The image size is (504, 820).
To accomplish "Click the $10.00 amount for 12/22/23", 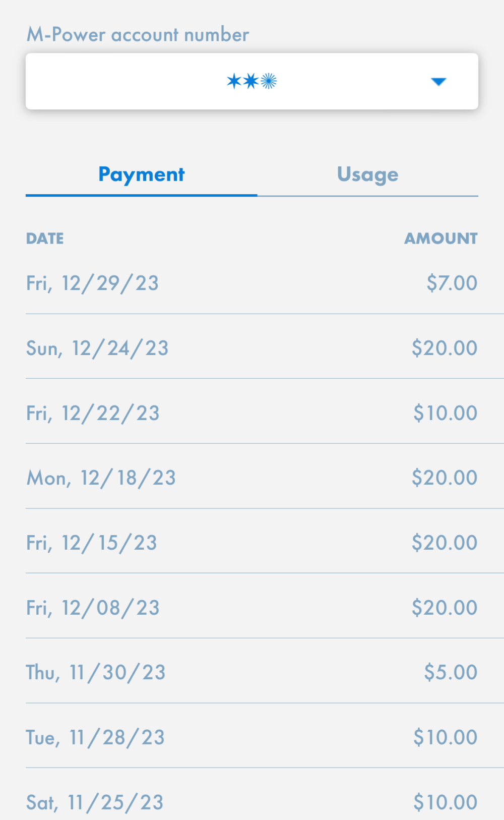I will tap(446, 414).
